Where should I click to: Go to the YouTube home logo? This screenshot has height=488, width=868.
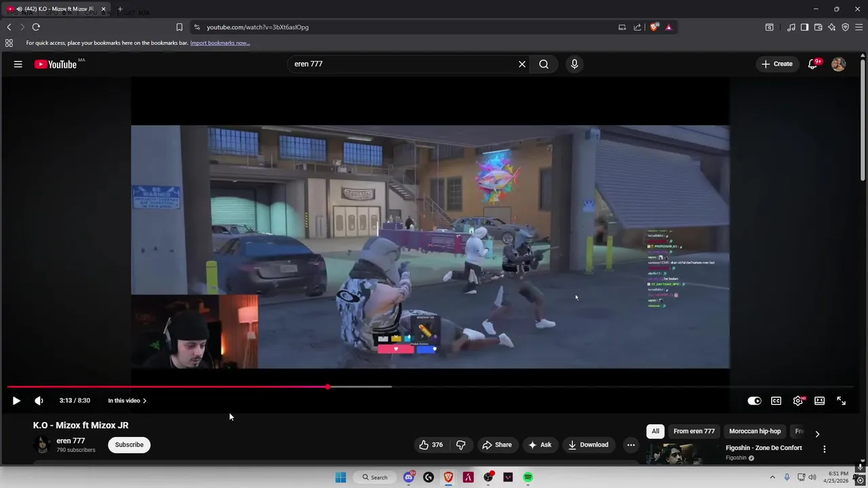click(56, 64)
